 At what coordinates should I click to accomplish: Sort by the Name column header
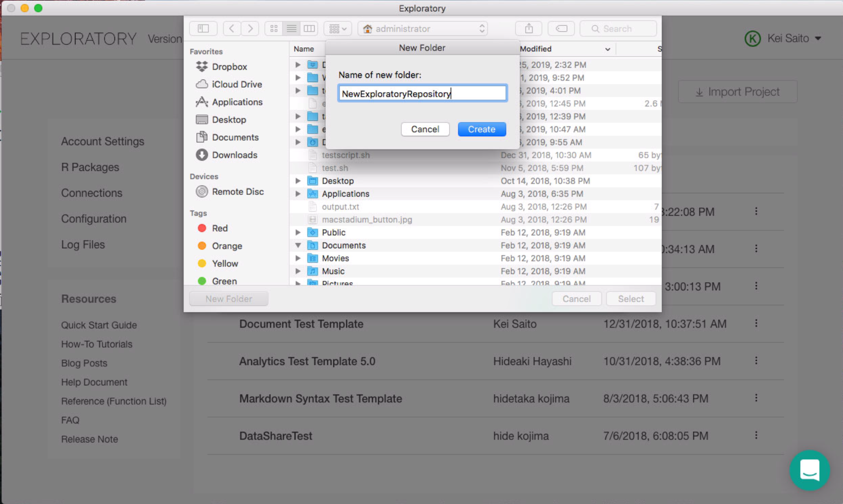(304, 49)
